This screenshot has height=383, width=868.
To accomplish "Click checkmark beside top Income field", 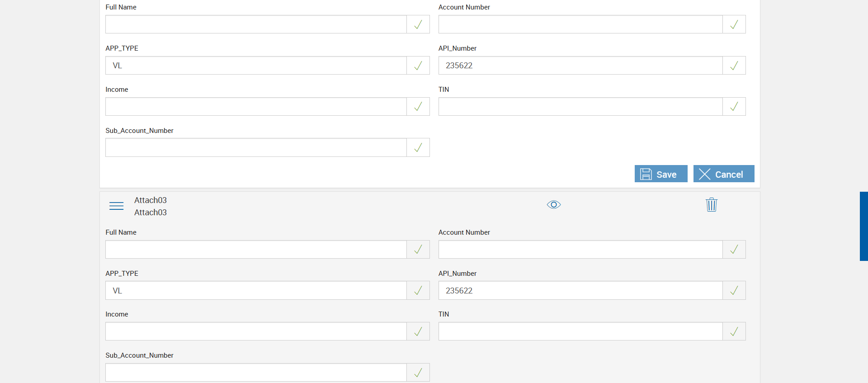I will pos(418,107).
